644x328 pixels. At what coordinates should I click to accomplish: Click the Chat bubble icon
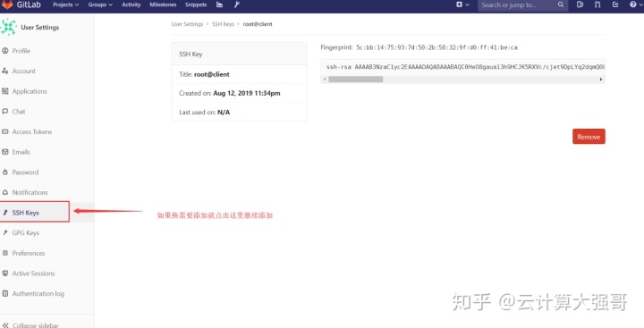(5, 111)
